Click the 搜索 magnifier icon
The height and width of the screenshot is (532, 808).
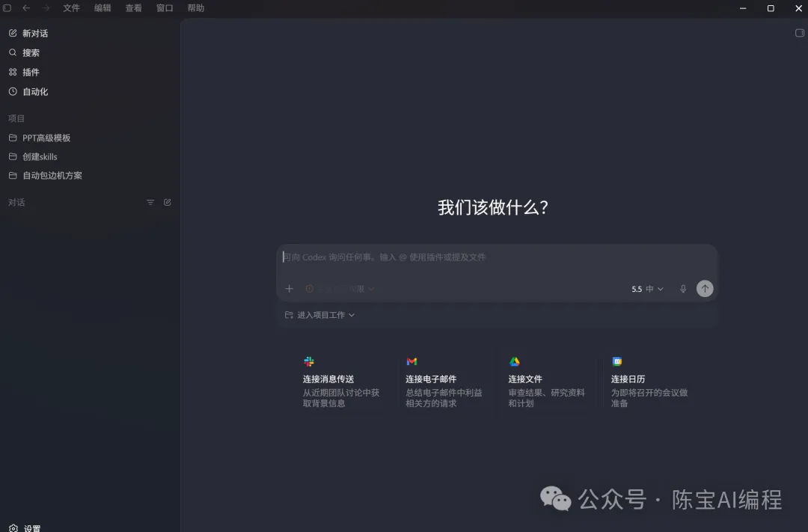coord(13,52)
